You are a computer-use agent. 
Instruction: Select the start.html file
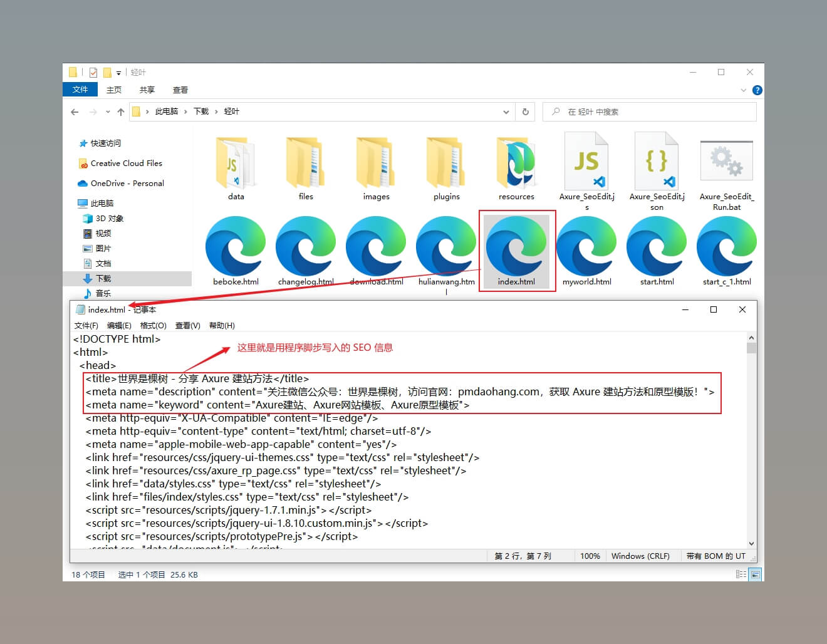coord(657,251)
